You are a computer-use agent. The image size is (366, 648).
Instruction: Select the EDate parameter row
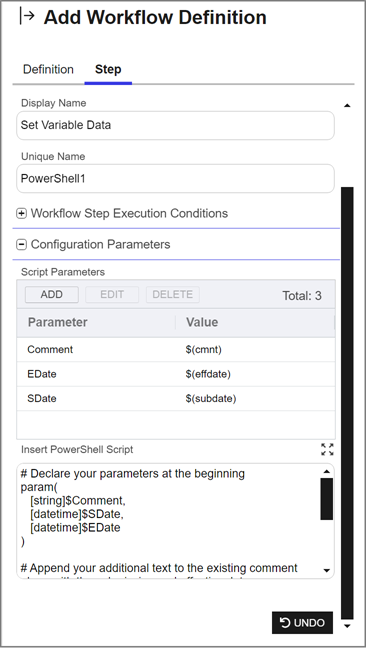pyautogui.click(x=176, y=374)
